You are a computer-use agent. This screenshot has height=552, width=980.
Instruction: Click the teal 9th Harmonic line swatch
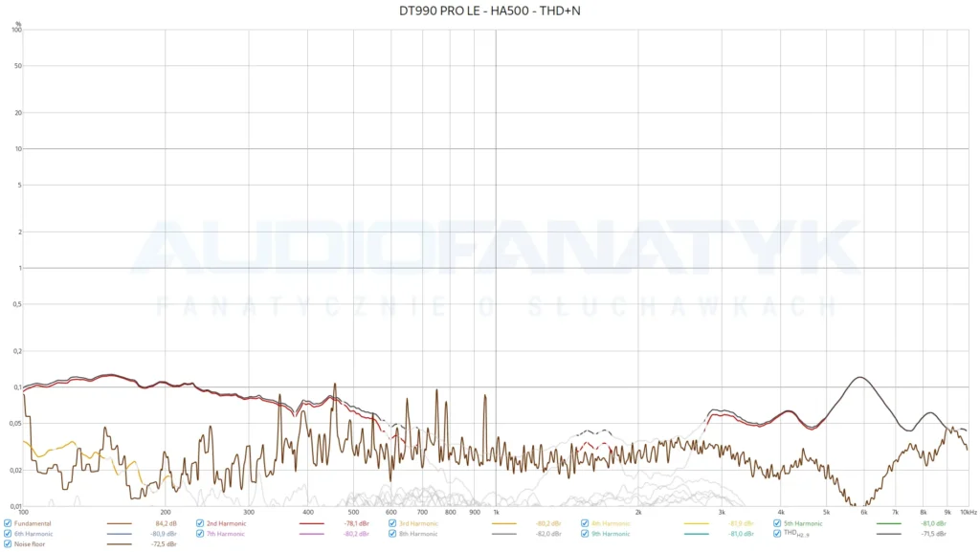(x=697, y=534)
